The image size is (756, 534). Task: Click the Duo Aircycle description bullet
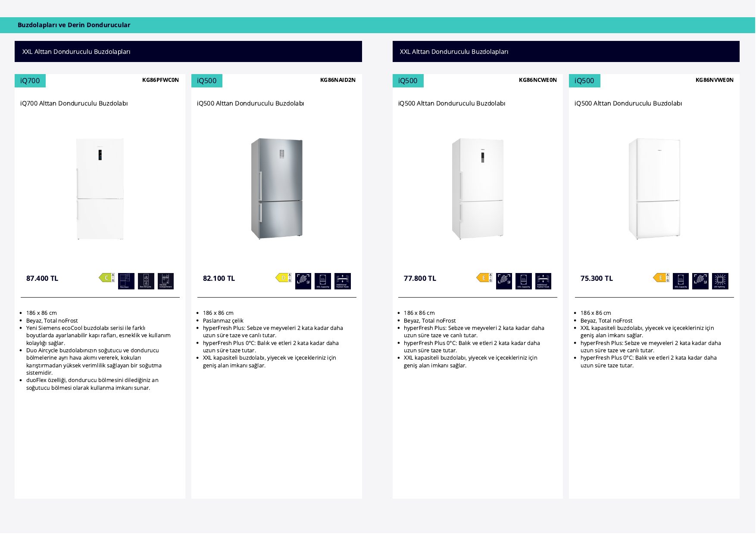pos(94,362)
